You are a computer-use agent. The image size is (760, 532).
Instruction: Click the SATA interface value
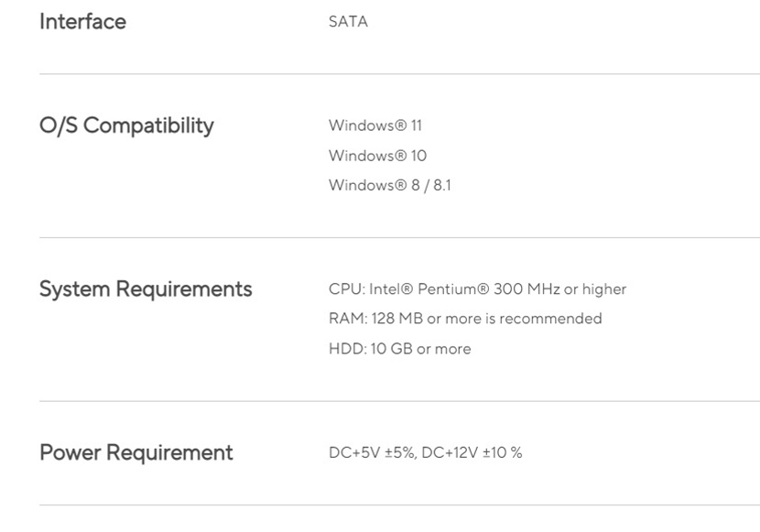point(348,22)
